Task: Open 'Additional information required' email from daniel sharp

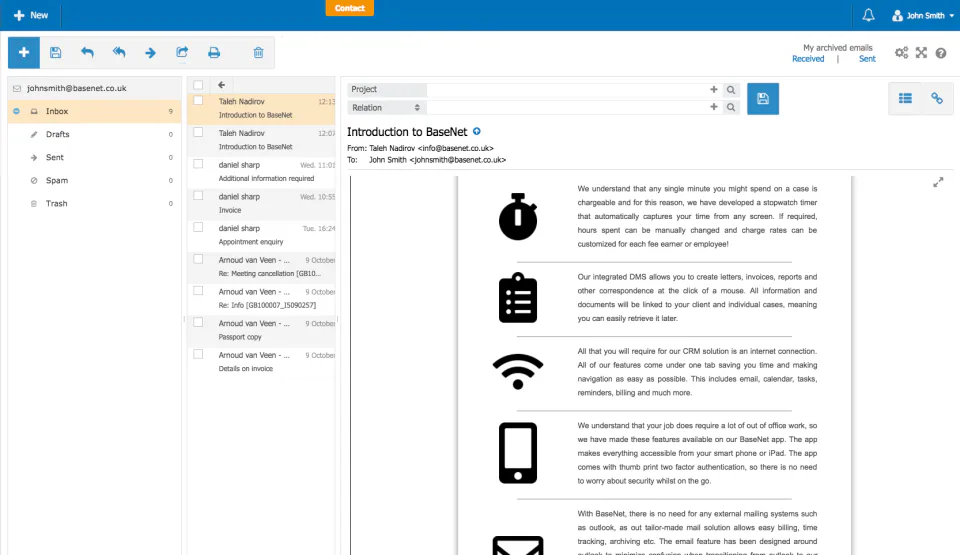Action: click(x=261, y=172)
